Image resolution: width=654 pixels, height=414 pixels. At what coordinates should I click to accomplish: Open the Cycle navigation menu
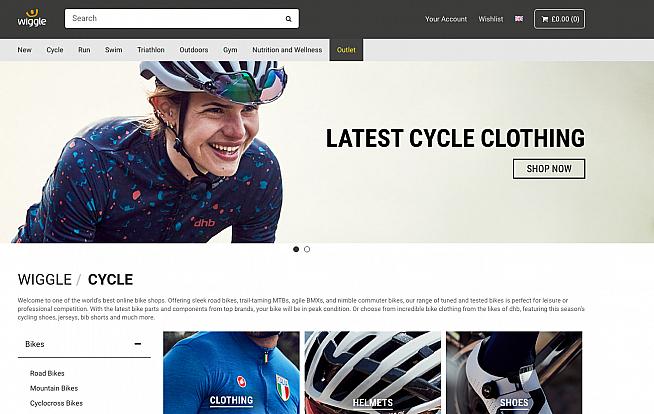55,50
